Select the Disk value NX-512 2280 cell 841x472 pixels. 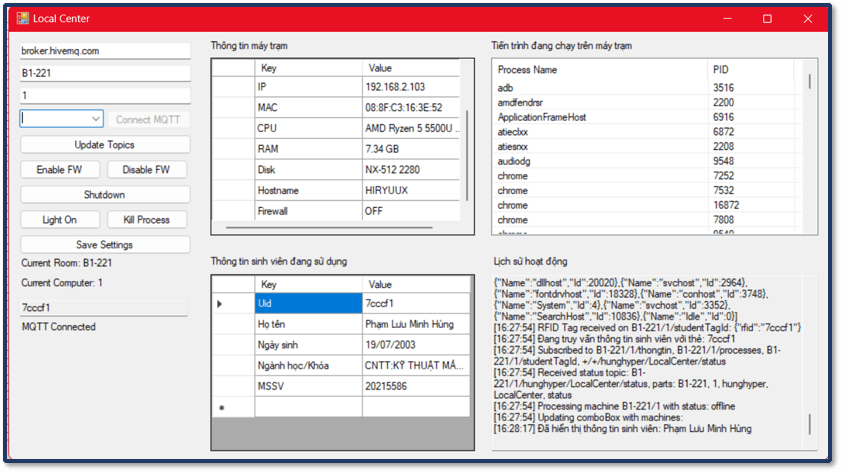(411, 169)
